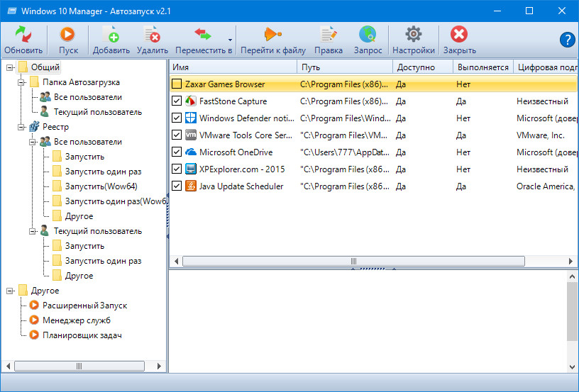Click the Microsoft OneDrive cloud icon

(x=191, y=152)
